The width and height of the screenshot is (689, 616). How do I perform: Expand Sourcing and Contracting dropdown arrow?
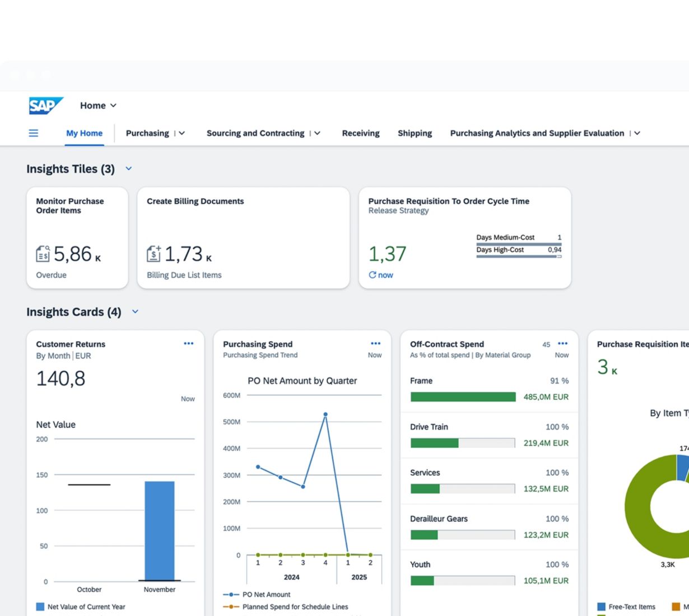click(317, 133)
